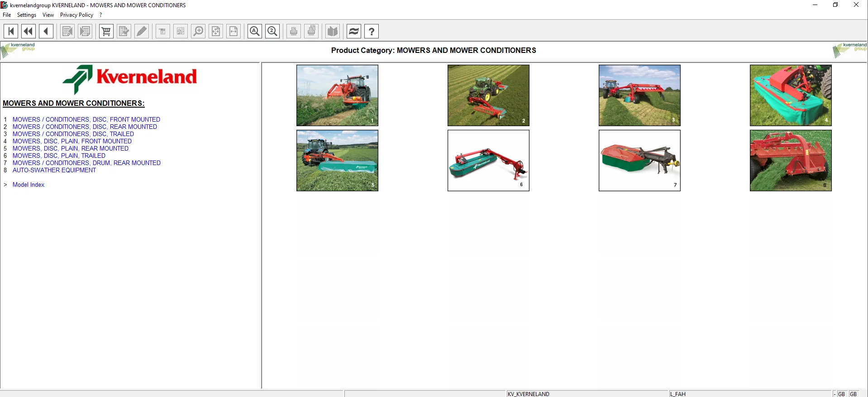The image size is (868, 397).
Task: Click the single left arrow back icon
Action: (x=46, y=31)
